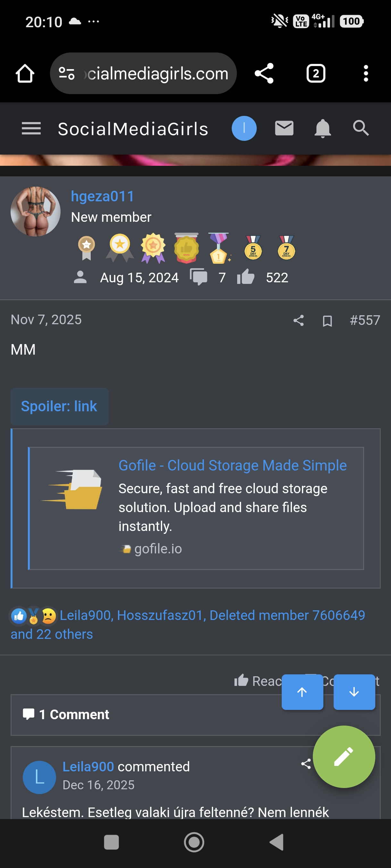This screenshot has height=868, width=391.
Task: Open the browser tab switcher
Action: (x=315, y=74)
